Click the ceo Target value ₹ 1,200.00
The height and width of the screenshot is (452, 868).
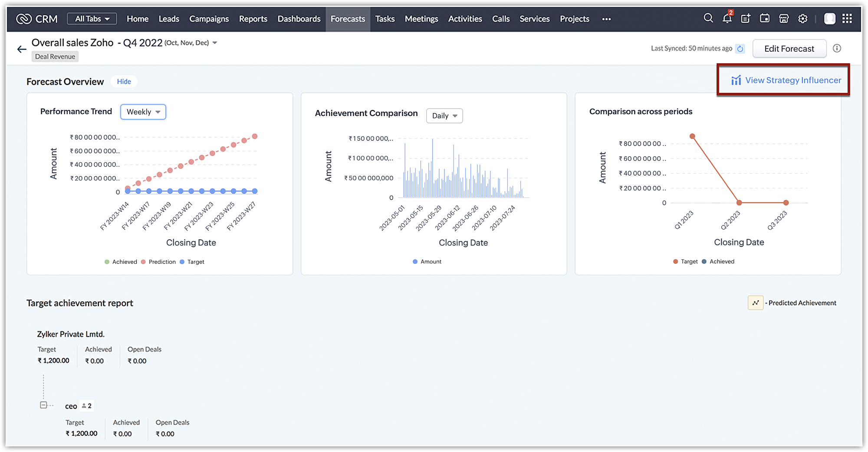click(82, 433)
